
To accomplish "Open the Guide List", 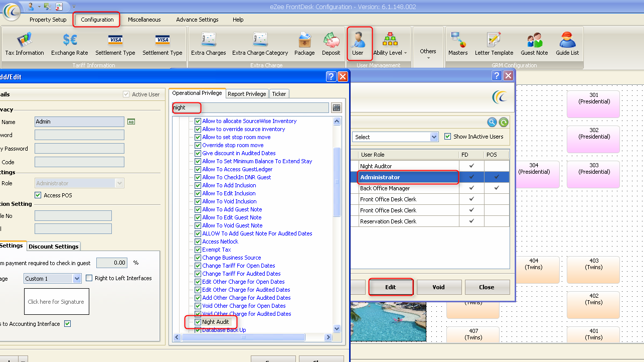I will tap(567, 44).
